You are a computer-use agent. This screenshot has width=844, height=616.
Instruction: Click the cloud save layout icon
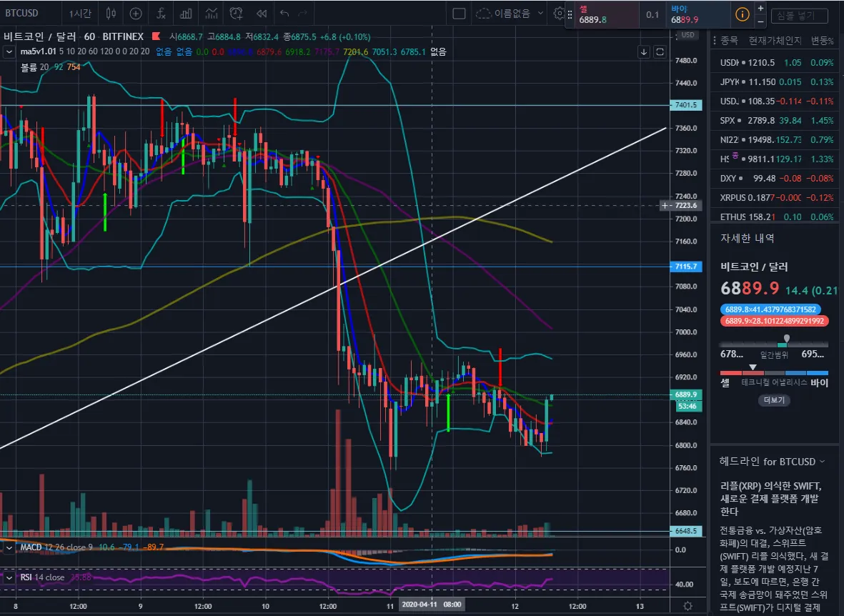[x=483, y=14]
